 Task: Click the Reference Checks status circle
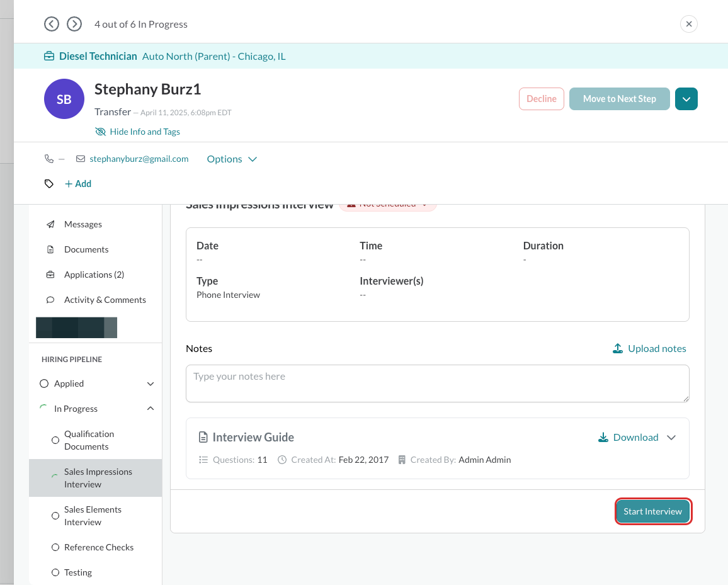point(55,547)
